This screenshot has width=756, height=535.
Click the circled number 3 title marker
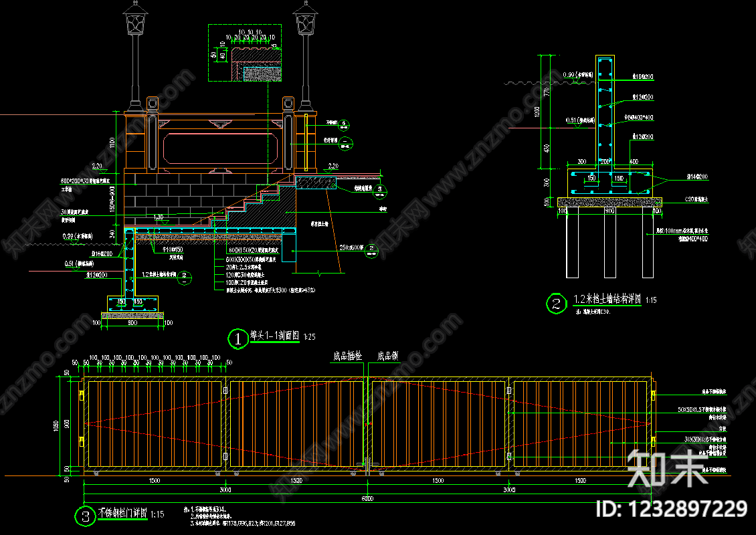86,517
